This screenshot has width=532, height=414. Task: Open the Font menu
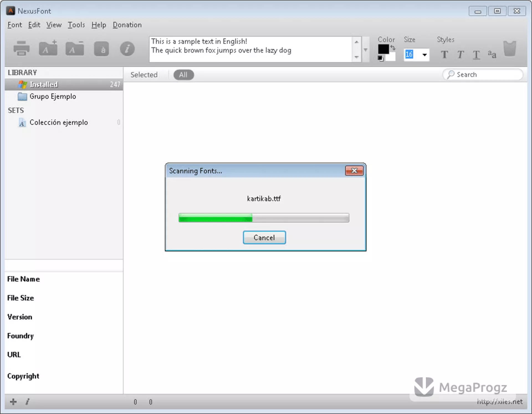15,25
